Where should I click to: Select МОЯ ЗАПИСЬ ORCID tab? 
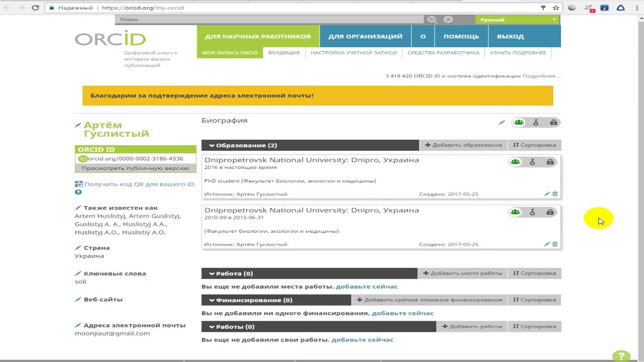pos(230,53)
